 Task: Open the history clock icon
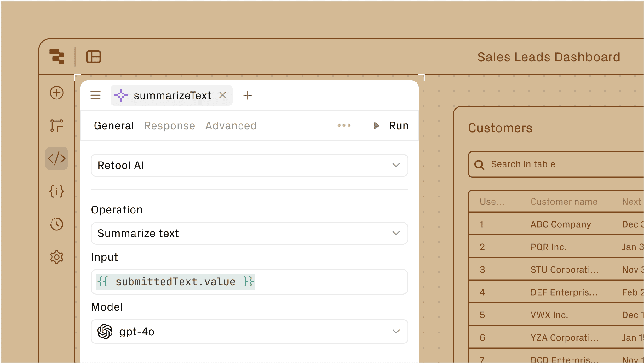[x=57, y=224]
